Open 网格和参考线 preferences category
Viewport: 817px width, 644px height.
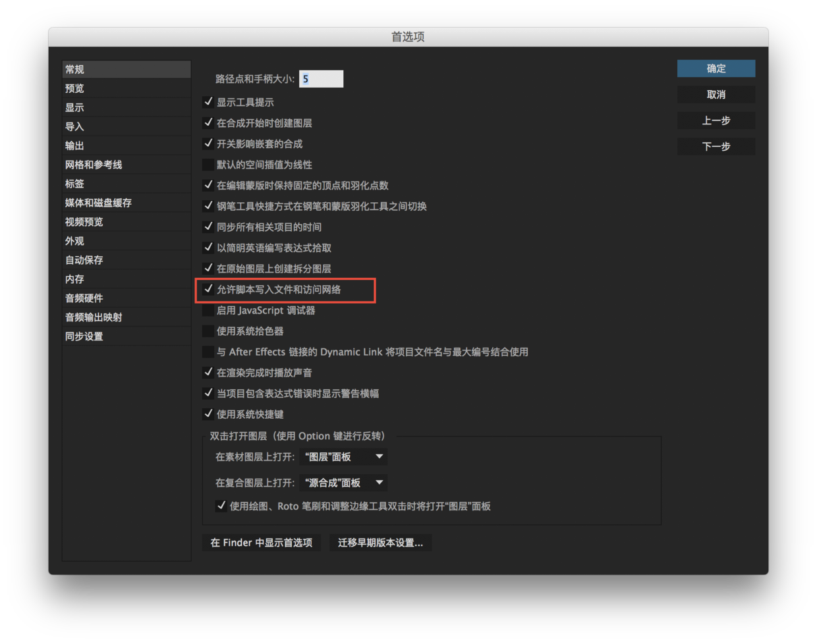[x=127, y=165]
